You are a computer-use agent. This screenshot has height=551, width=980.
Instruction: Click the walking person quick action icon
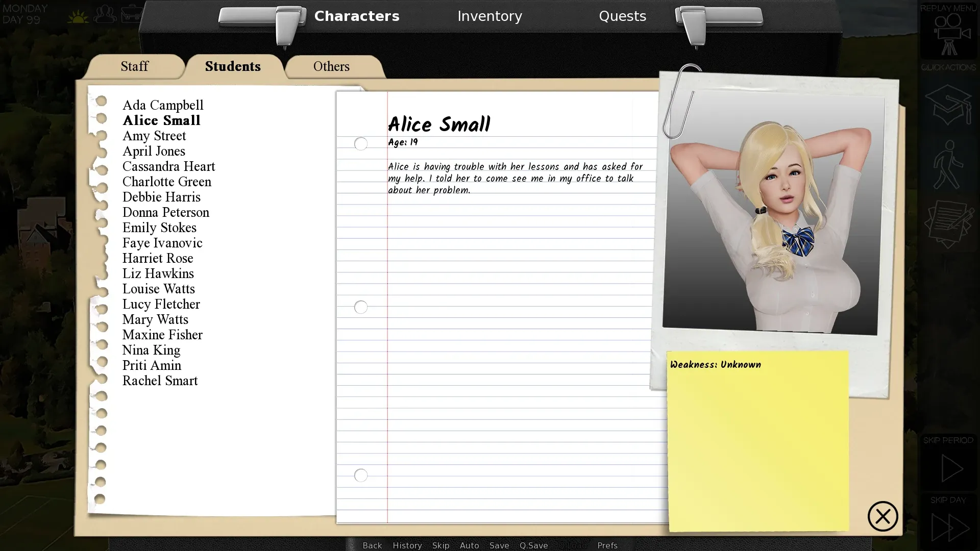point(948,164)
